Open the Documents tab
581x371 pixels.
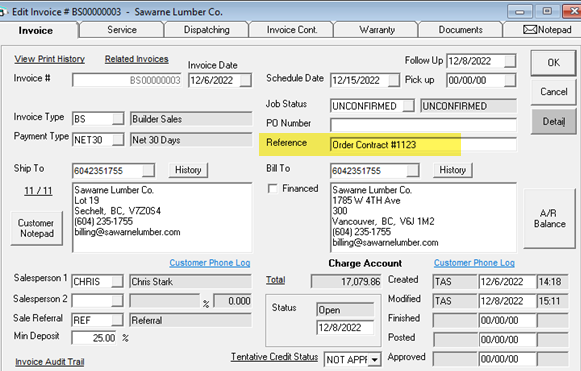(461, 30)
